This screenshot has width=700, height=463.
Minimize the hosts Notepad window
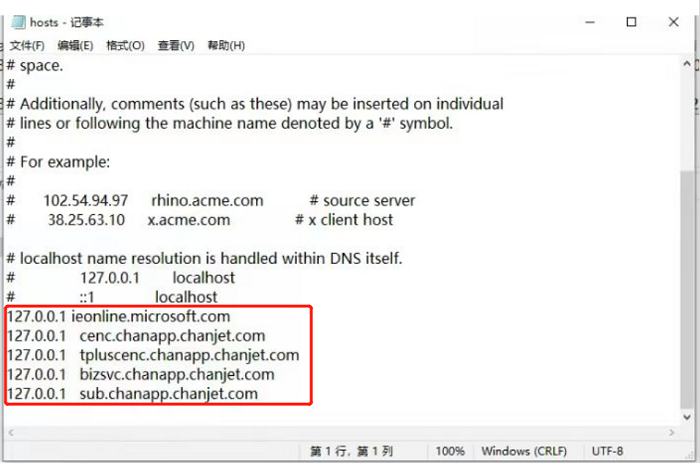[590, 22]
